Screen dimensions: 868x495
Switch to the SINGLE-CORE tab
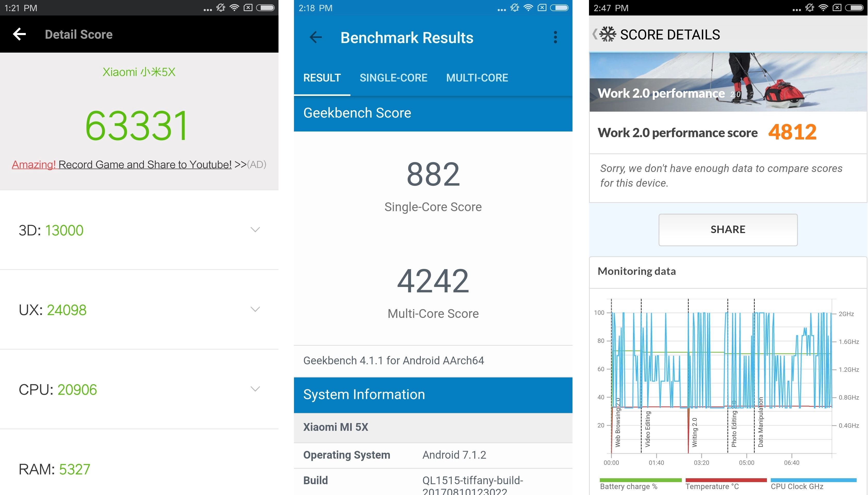393,78
